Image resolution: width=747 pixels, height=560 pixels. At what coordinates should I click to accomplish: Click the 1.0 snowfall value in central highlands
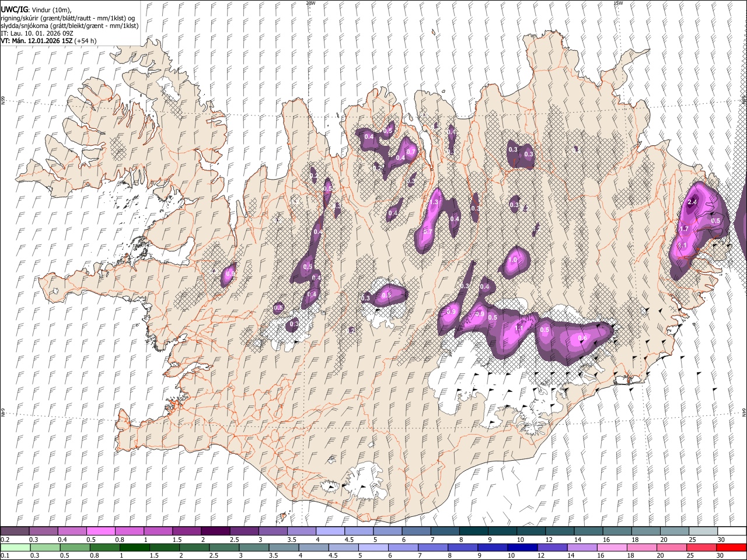coord(514,260)
